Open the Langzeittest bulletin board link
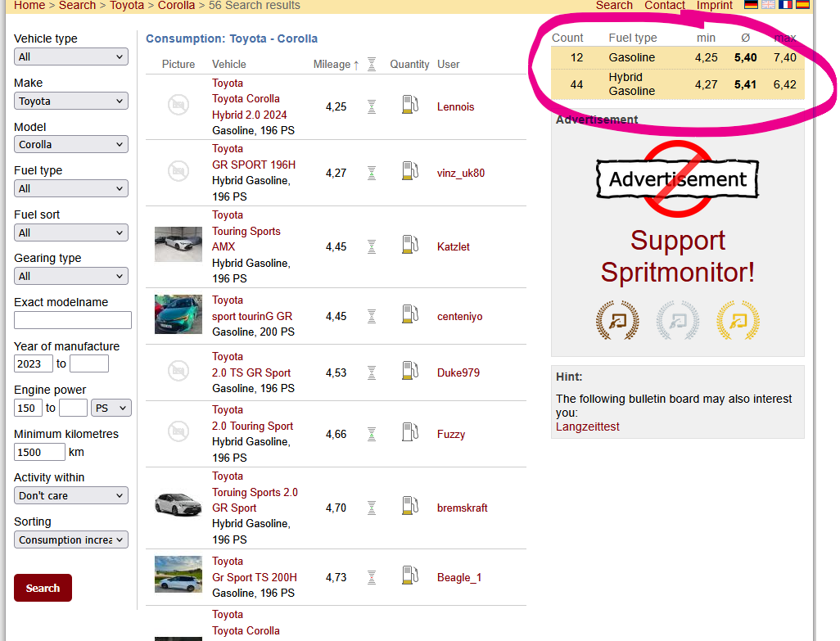 click(588, 427)
